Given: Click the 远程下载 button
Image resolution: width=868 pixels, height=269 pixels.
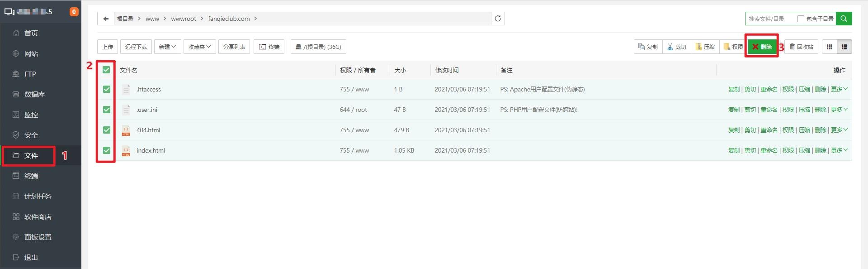Looking at the screenshot, I should point(136,47).
